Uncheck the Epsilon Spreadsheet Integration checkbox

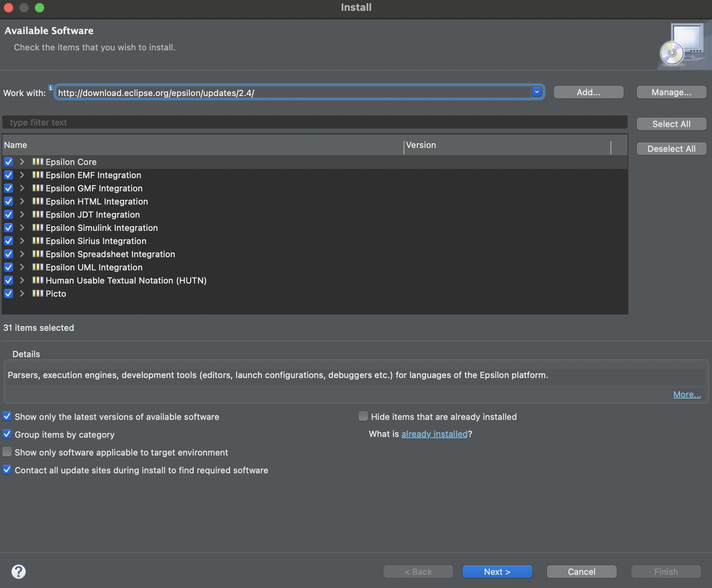[x=9, y=254]
